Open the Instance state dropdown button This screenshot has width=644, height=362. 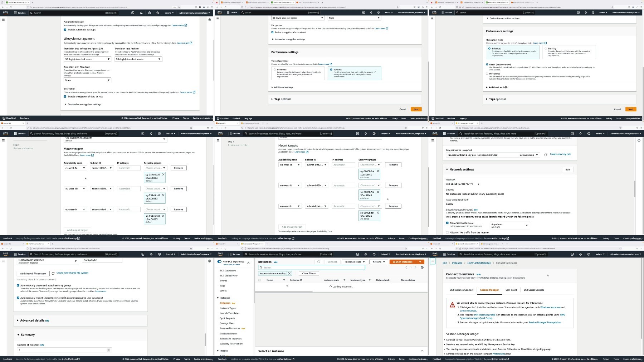click(354, 262)
